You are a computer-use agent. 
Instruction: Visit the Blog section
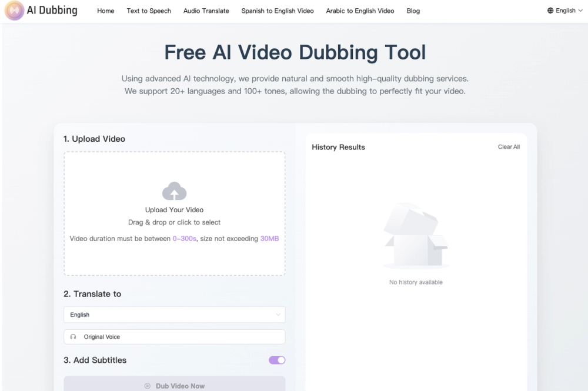(413, 11)
